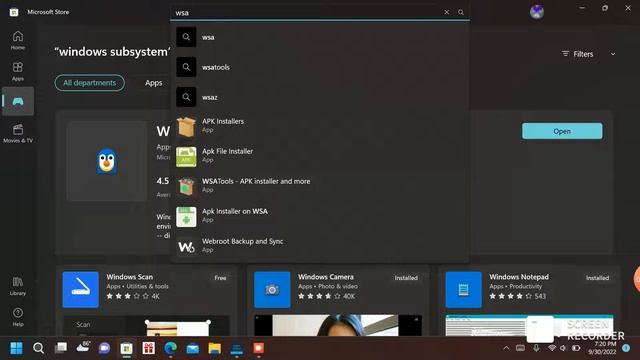This screenshot has width=640, height=360.
Task: Open Windows Notepad app card
Action: click(529, 301)
